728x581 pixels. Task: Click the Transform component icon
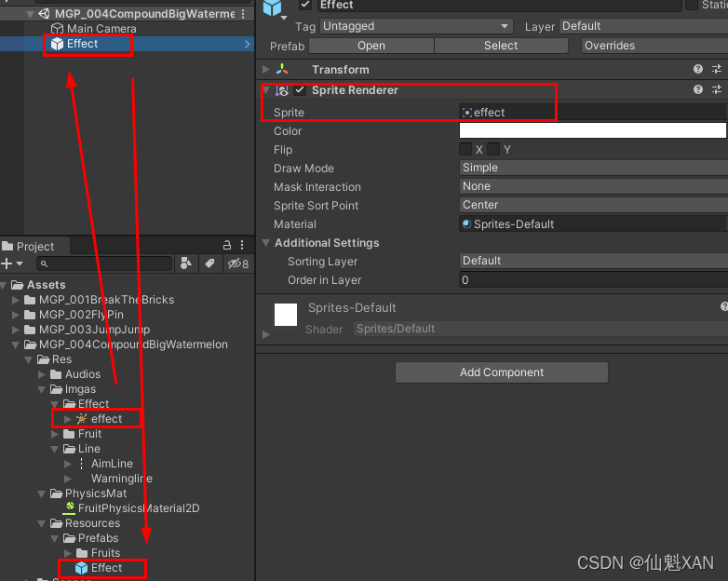[282, 70]
